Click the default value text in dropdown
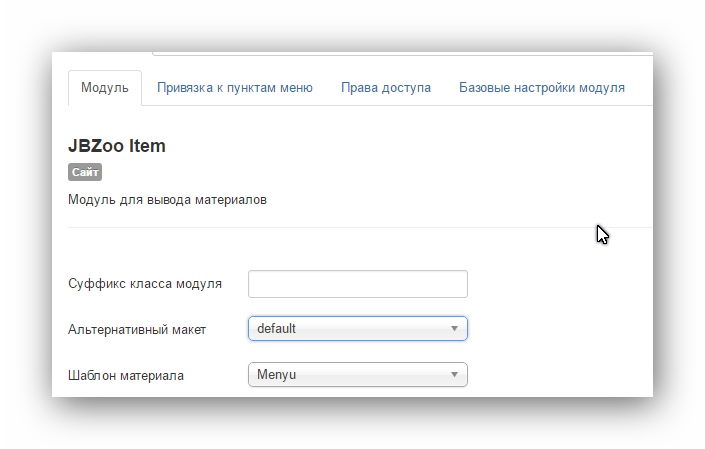 (x=277, y=328)
